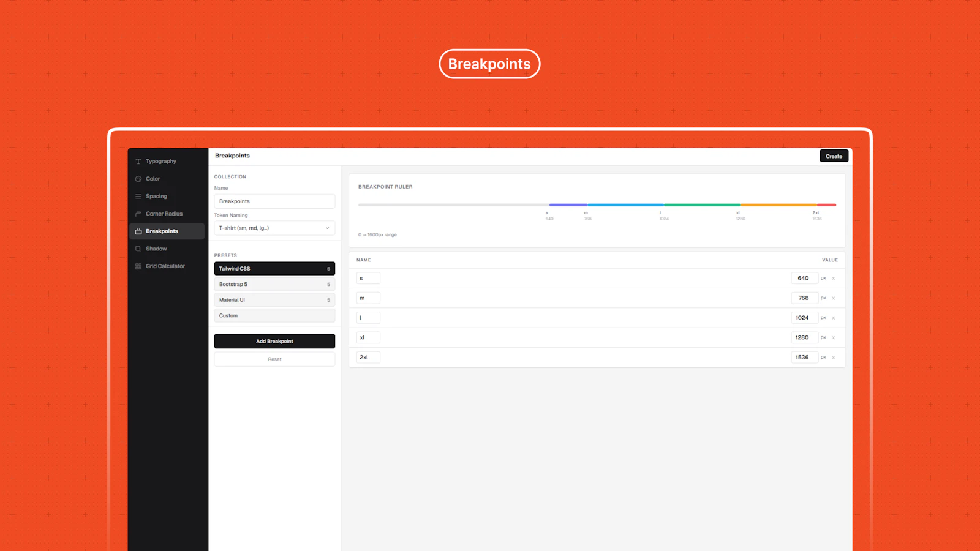Edit the breakpoint name field 'l'

click(368, 318)
